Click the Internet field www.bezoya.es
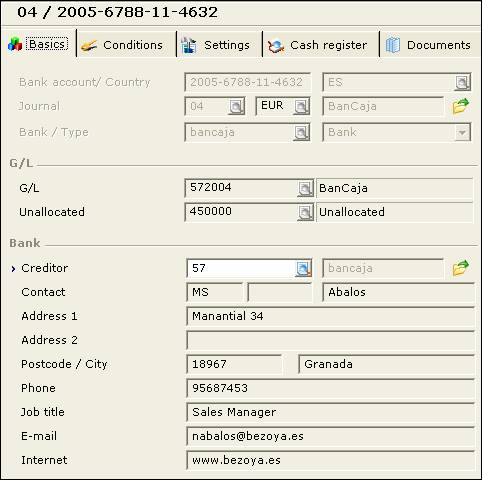 coord(330,460)
